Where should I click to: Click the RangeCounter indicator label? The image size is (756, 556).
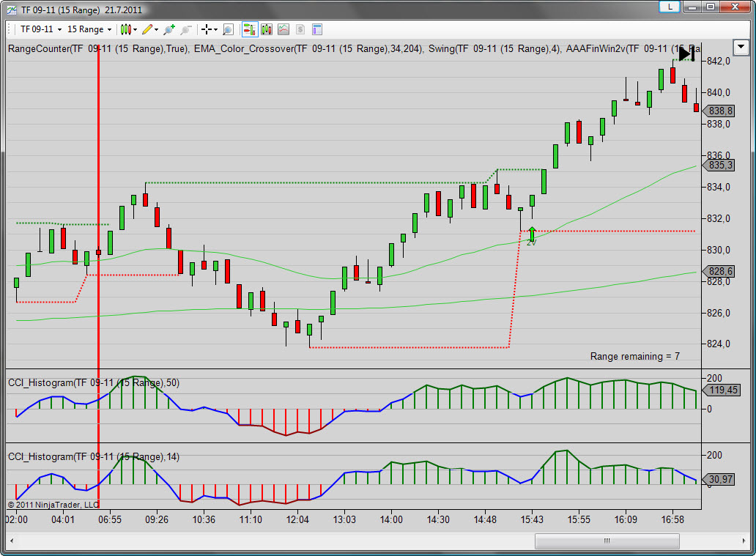(98, 48)
